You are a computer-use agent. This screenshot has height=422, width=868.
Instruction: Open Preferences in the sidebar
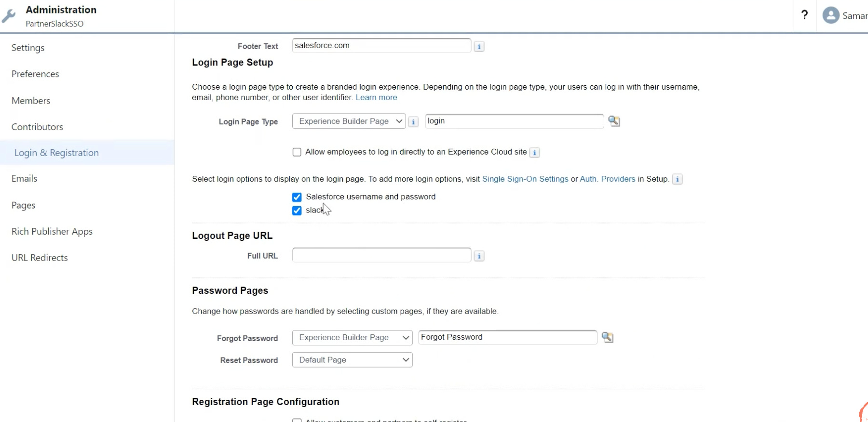point(35,74)
